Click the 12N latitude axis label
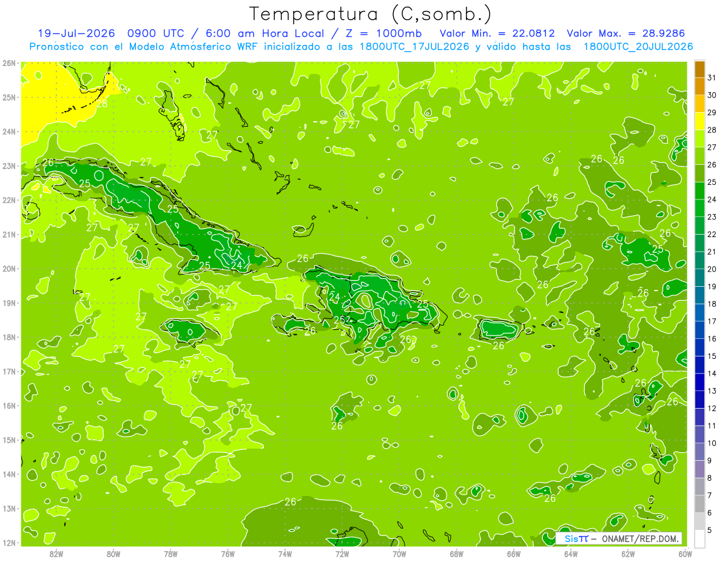This screenshot has width=728, height=562. click(8, 543)
